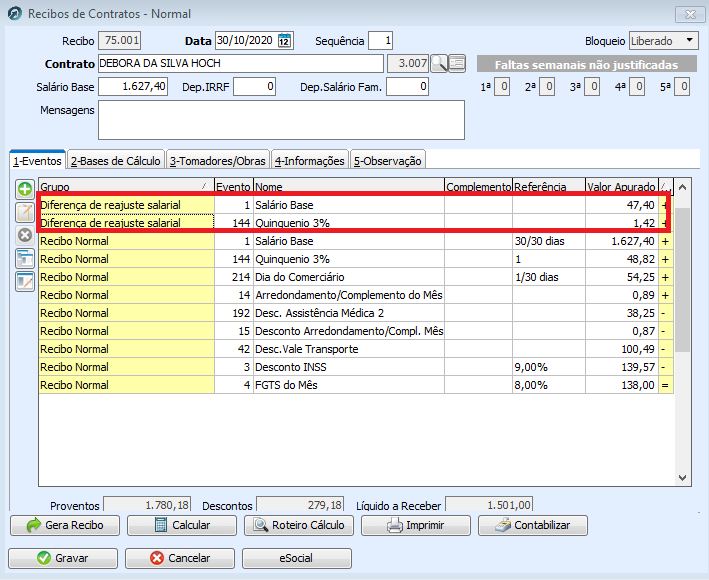This screenshot has width=709, height=580.
Task: Click the 5ª week absences field
Action: pyautogui.click(x=682, y=86)
